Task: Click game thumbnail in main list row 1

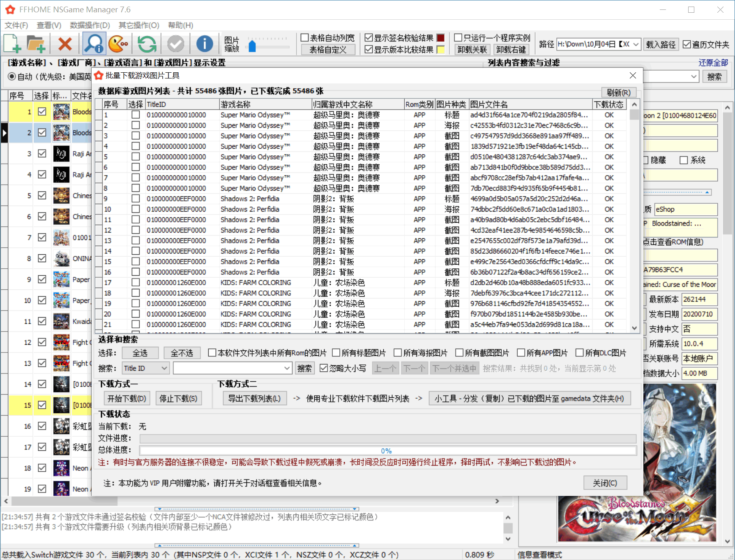Action: click(x=61, y=112)
